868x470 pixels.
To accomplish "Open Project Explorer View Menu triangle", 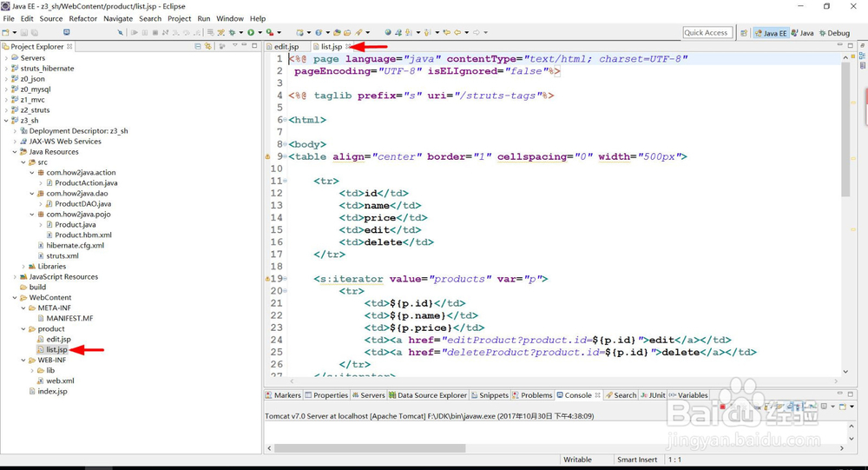I will (x=234, y=45).
